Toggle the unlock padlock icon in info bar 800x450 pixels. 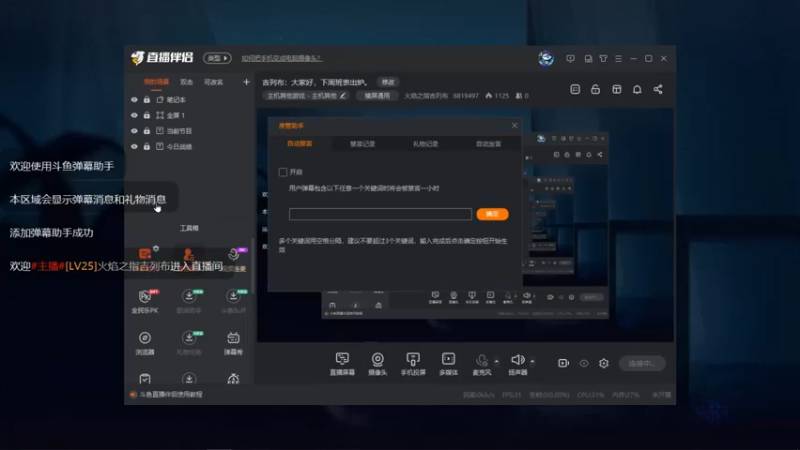click(x=595, y=89)
